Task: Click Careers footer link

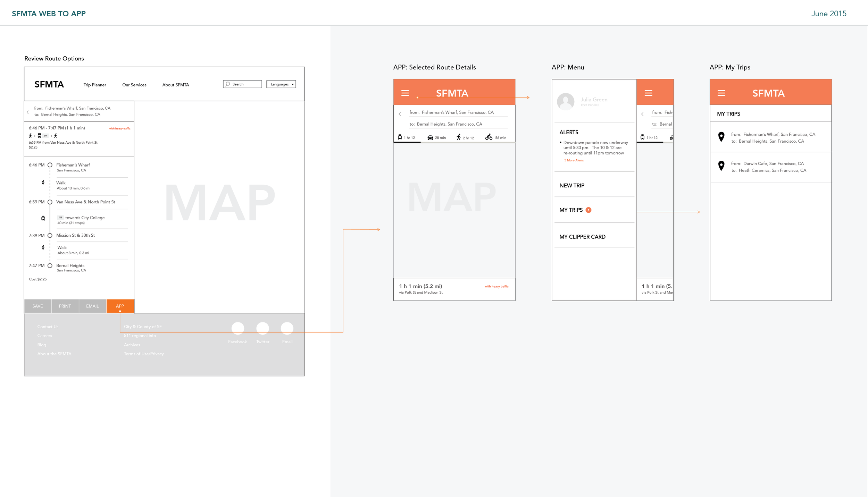Action: point(45,336)
